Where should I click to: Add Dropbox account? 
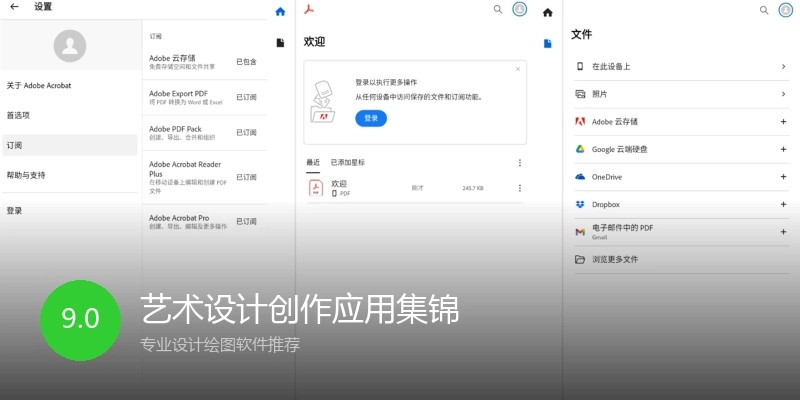pyautogui.click(x=784, y=204)
